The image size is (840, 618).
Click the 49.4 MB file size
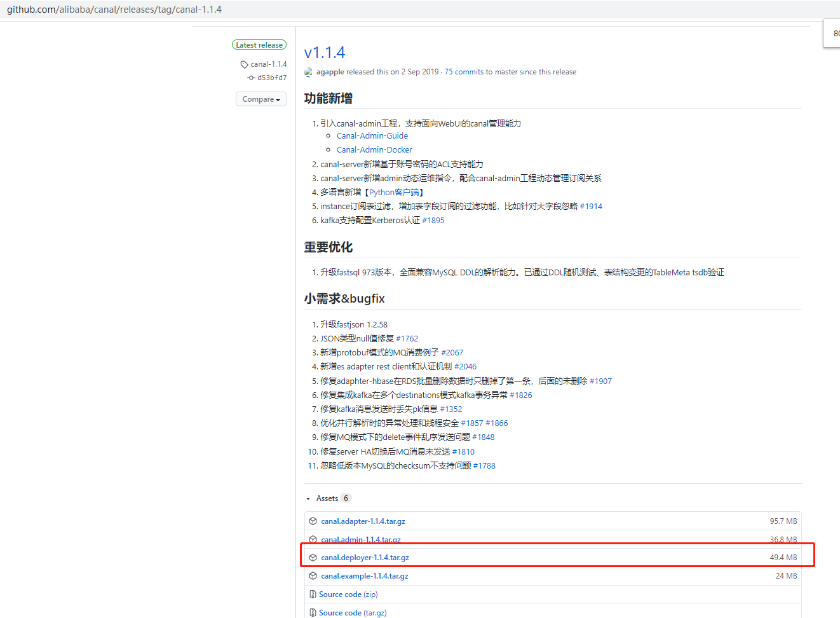pyautogui.click(x=783, y=558)
